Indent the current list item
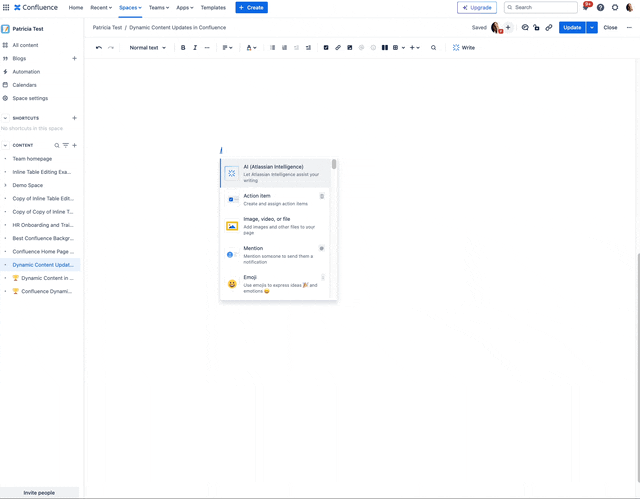Screen dimensions: 640x499 pyautogui.click(x=308, y=48)
